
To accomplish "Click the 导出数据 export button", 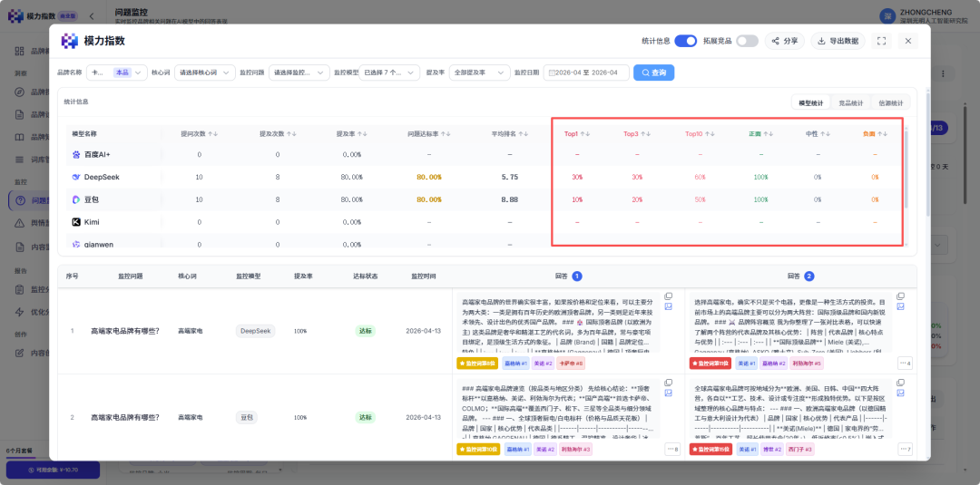I will point(838,41).
